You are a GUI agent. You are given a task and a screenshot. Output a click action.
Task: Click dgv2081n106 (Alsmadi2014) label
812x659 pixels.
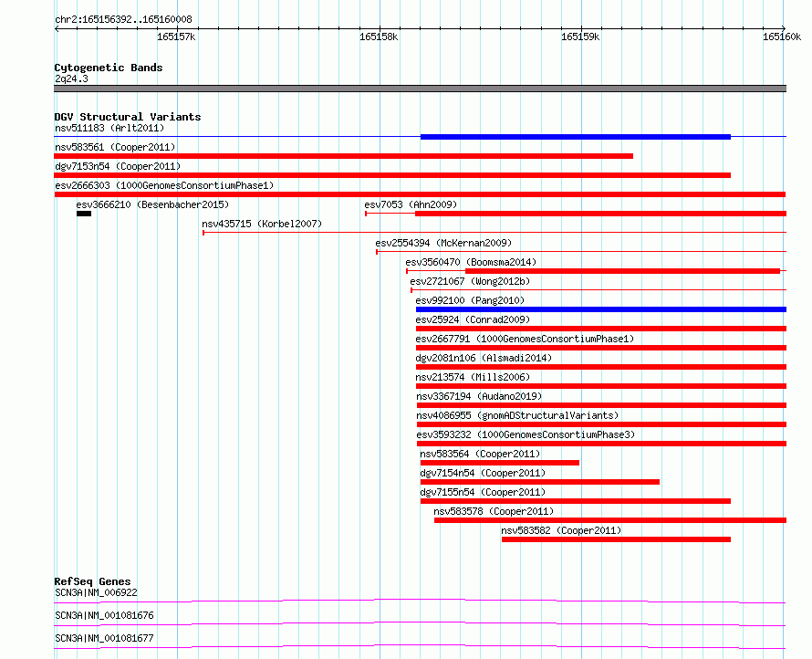(484, 358)
